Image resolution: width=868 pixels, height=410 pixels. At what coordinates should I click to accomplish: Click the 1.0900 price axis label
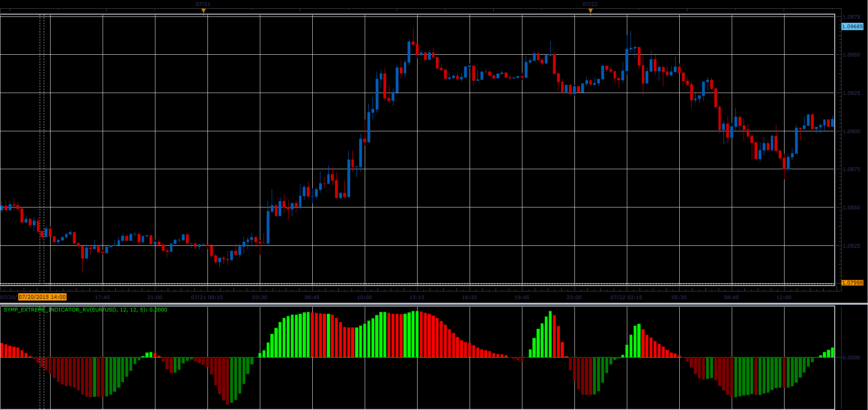pos(851,131)
